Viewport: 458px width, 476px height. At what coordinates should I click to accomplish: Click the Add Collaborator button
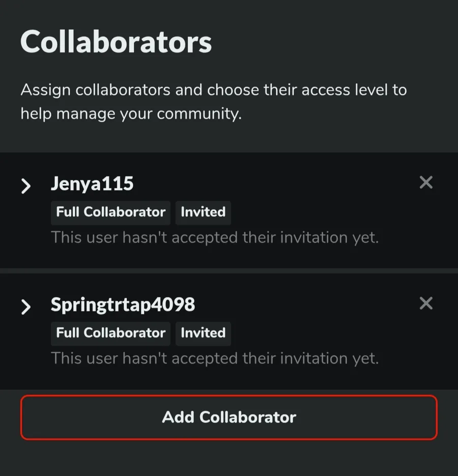[229, 417]
